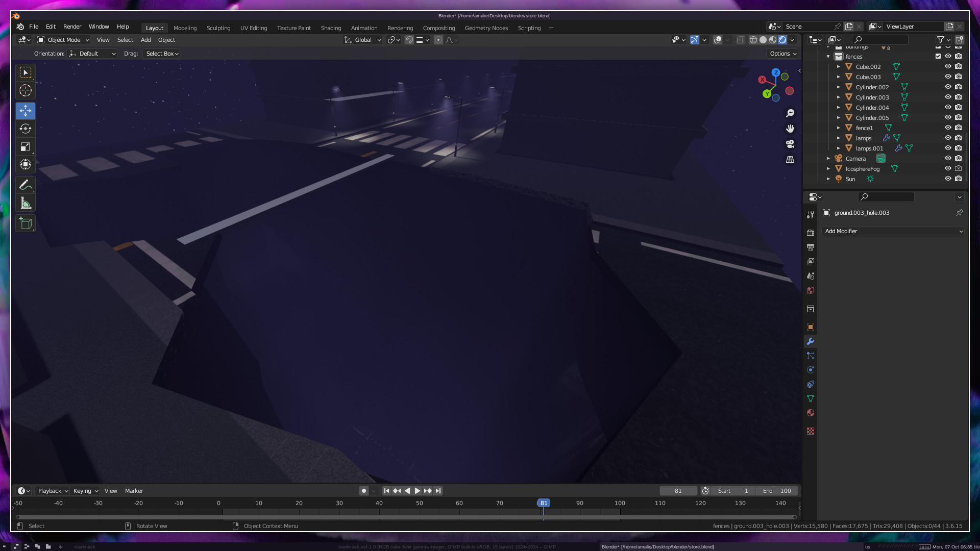
Task: Choose the Add Cube tool
Action: point(26,223)
